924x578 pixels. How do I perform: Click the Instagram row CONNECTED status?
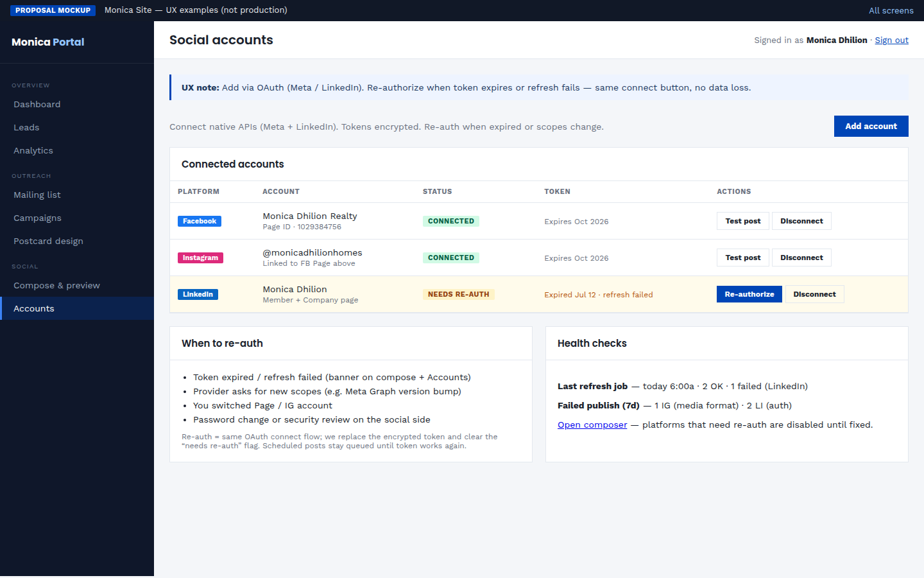(x=451, y=258)
